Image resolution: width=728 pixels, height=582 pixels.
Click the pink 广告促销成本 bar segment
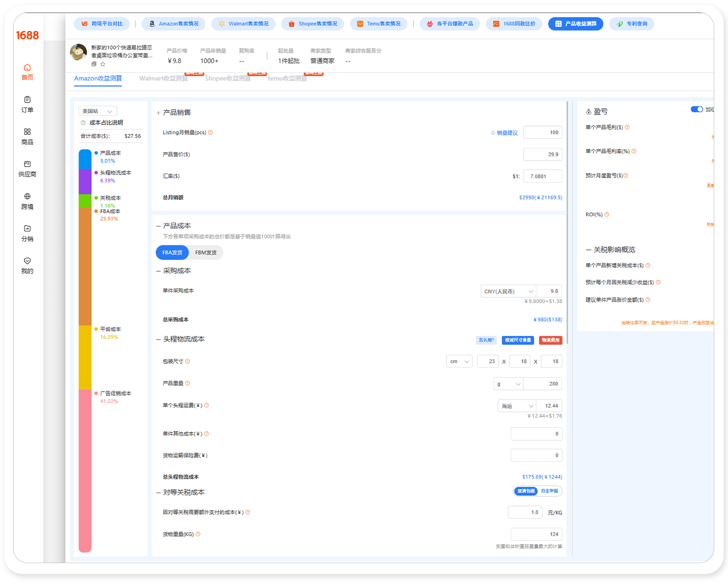[x=85, y=470]
